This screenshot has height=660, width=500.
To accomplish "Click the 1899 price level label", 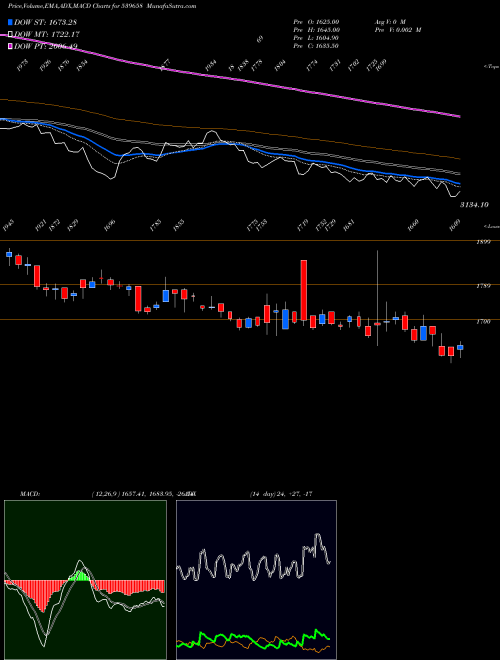I will pyautogui.click(x=482, y=242).
